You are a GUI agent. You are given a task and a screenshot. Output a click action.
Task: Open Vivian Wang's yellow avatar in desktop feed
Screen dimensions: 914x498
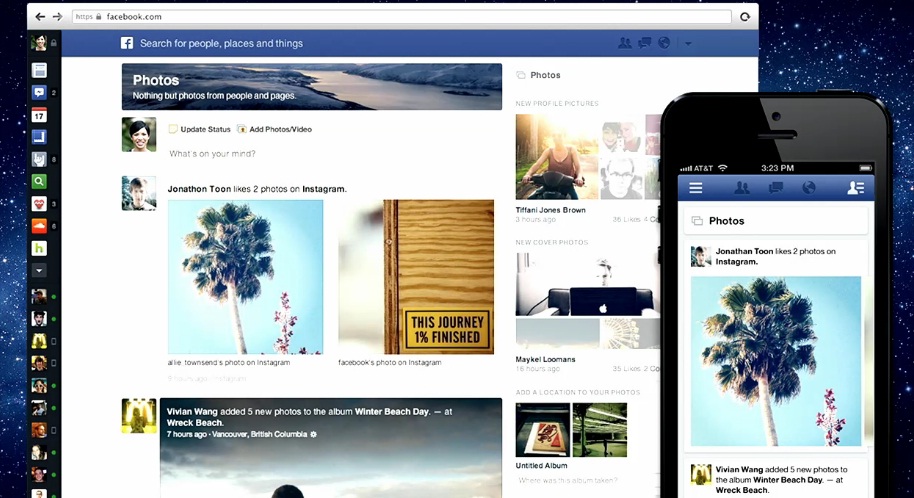tap(139, 416)
